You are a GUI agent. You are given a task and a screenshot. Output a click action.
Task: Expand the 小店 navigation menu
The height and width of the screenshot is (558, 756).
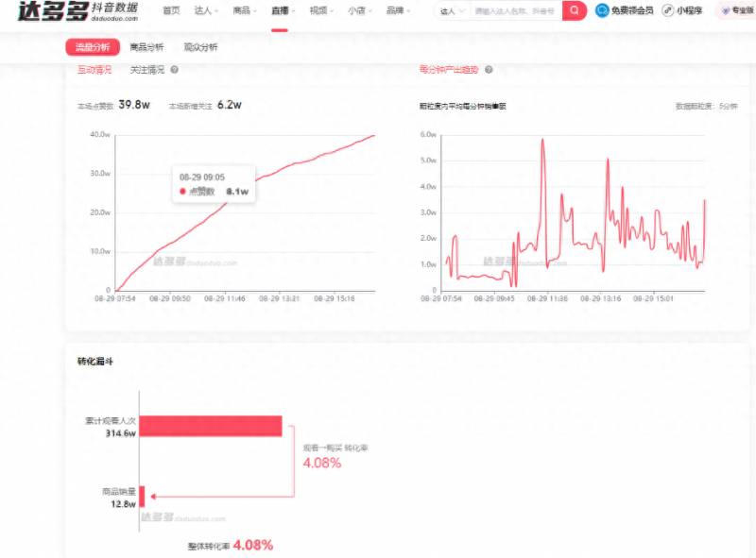coord(360,10)
